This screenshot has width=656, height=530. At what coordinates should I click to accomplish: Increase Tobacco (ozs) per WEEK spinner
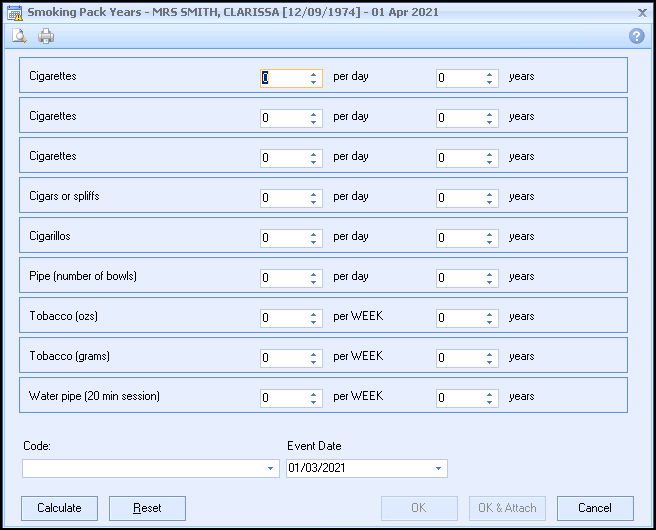[314, 314]
